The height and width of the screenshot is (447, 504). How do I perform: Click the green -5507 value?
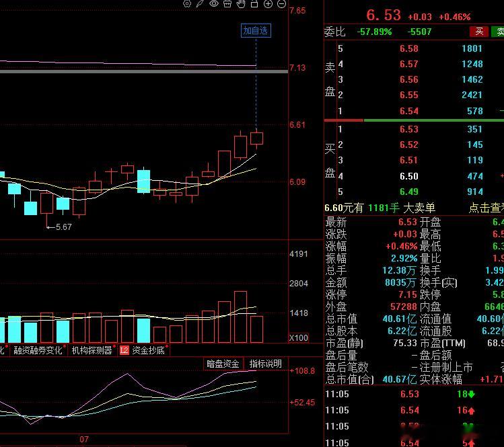tap(419, 32)
